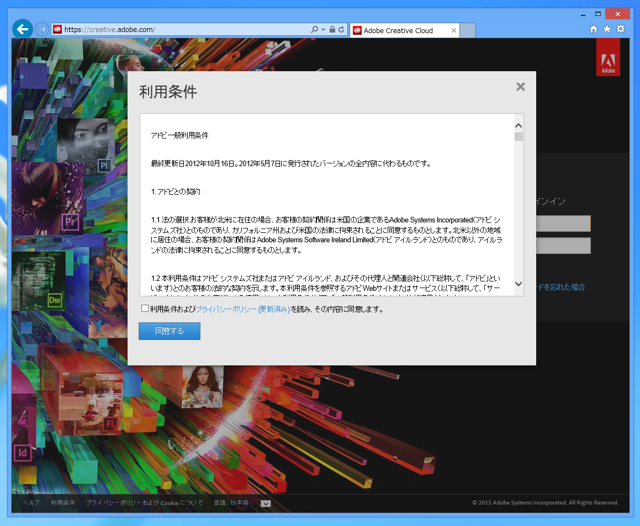640x526 pixels.
Task: Click the Adobe logo at top right
Action: coord(608,58)
